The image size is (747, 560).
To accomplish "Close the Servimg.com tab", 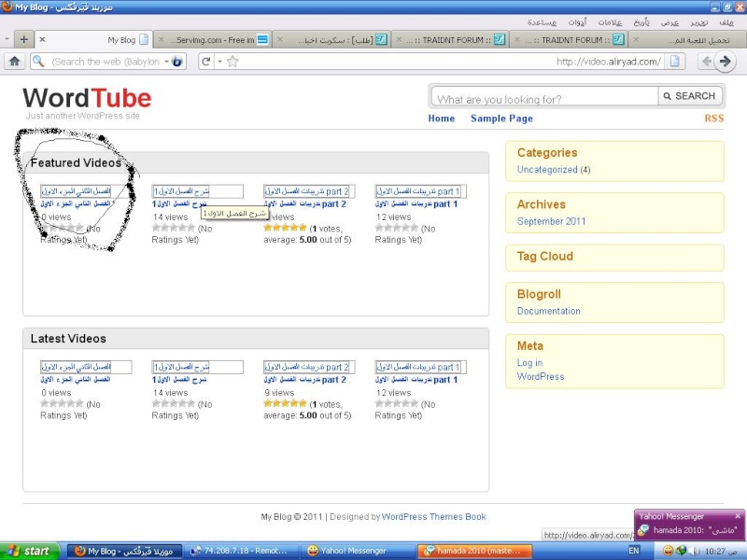I will (161, 39).
